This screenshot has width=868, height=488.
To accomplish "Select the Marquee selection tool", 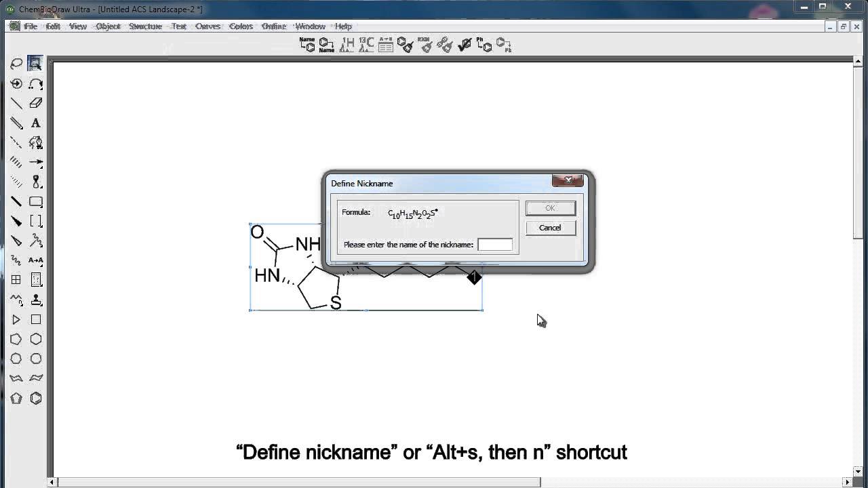I will point(35,64).
